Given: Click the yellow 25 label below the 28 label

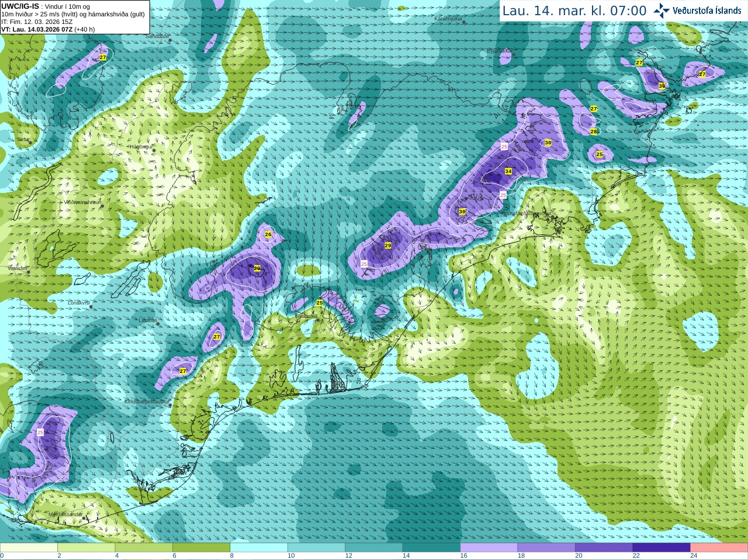Looking at the screenshot, I should 599,154.
